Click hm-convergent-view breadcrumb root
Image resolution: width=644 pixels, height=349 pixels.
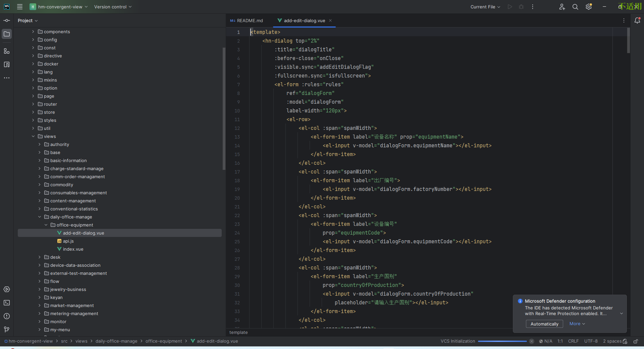coord(29,341)
